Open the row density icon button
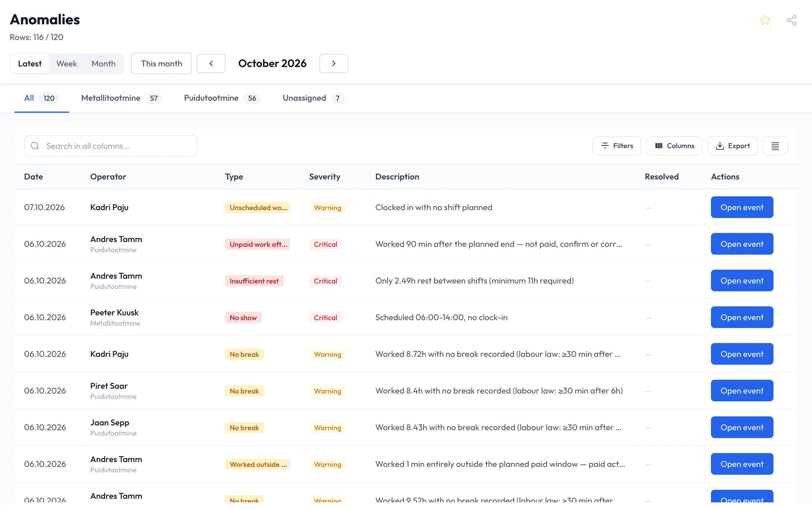Viewport: 812px width, 509px height. pyautogui.click(x=775, y=146)
